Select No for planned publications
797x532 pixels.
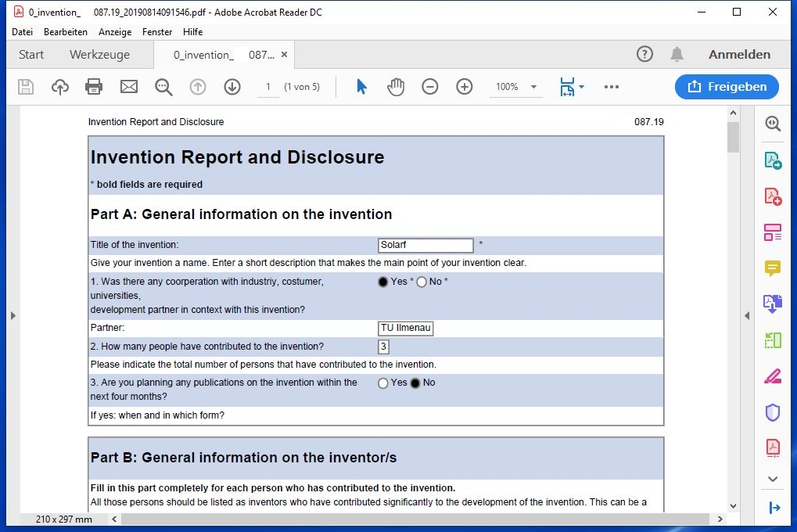click(x=415, y=383)
